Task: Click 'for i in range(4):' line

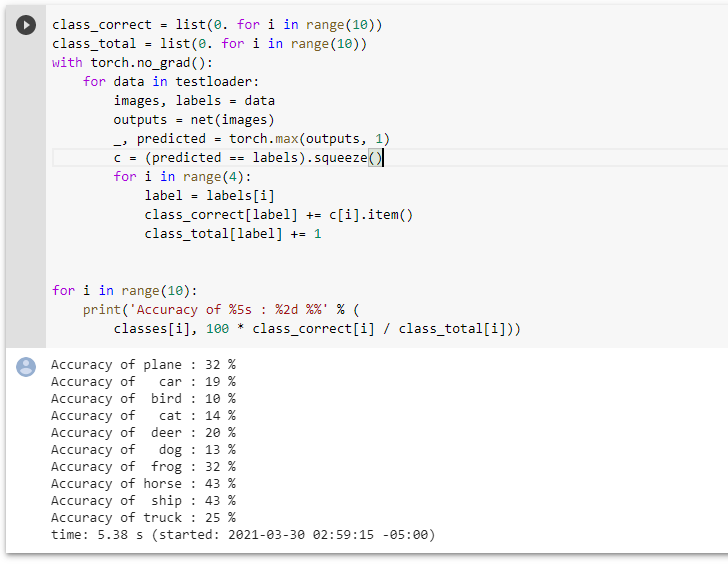Action: 182,177
